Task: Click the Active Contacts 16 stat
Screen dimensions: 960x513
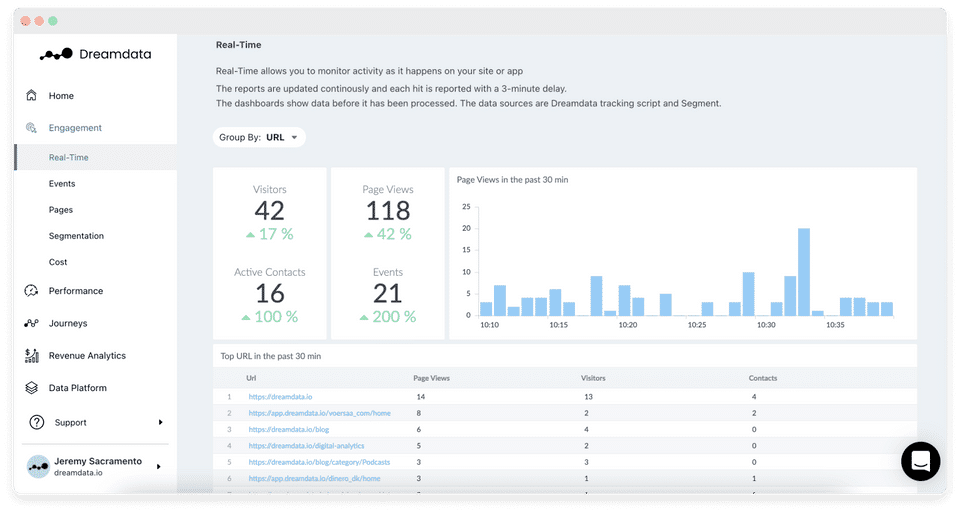Action: pyautogui.click(x=269, y=294)
